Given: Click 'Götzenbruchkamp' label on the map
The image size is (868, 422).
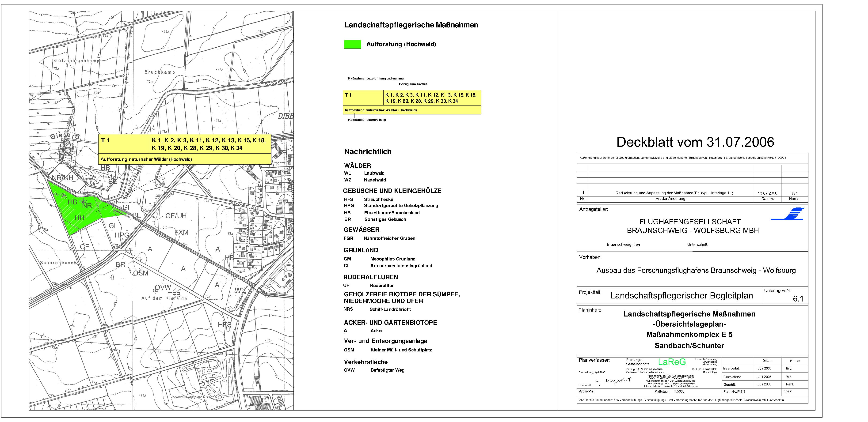Looking at the screenshot, I should 77,61.
